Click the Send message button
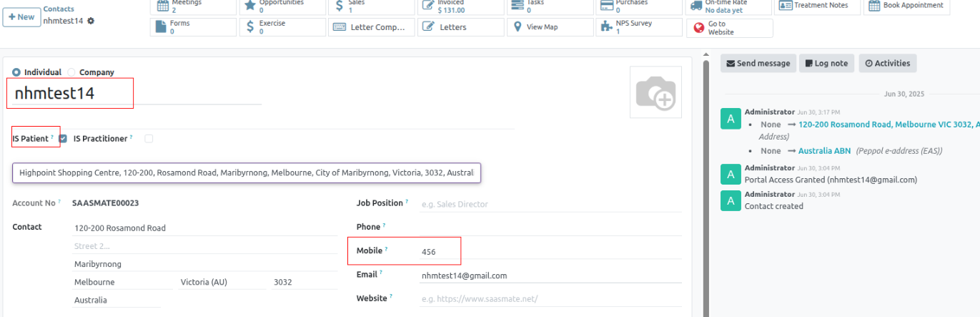 pyautogui.click(x=758, y=63)
